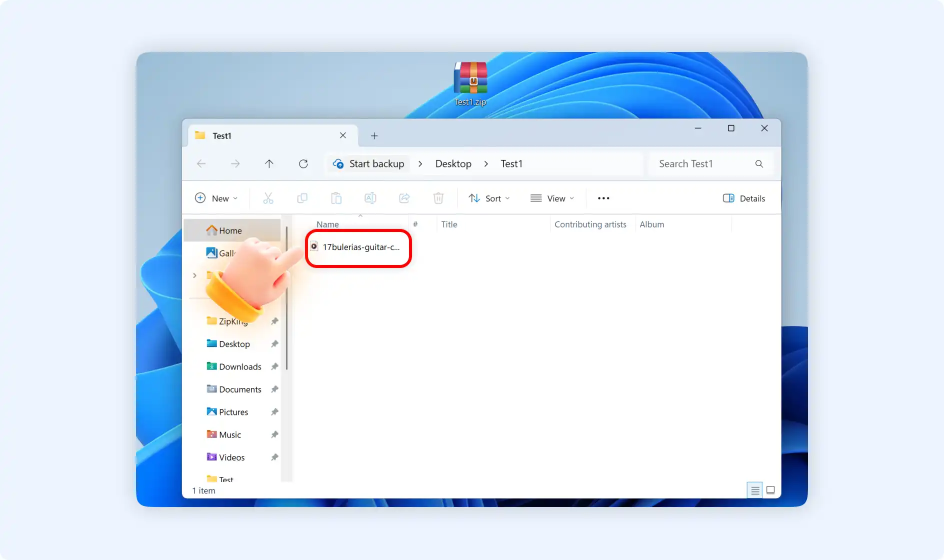Sort by the Name column header
This screenshot has width=944, height=560.
pyautogui.click(x=327, y=224)
